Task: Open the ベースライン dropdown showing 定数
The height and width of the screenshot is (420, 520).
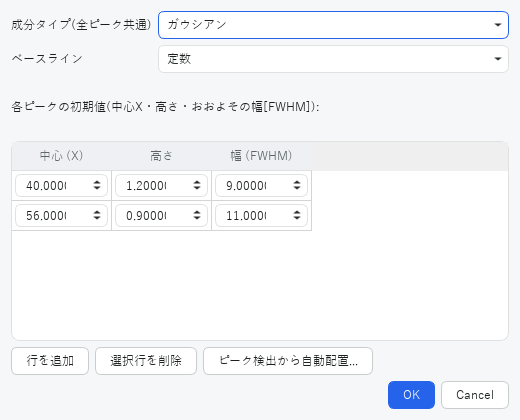Action: tap(333, 59)
